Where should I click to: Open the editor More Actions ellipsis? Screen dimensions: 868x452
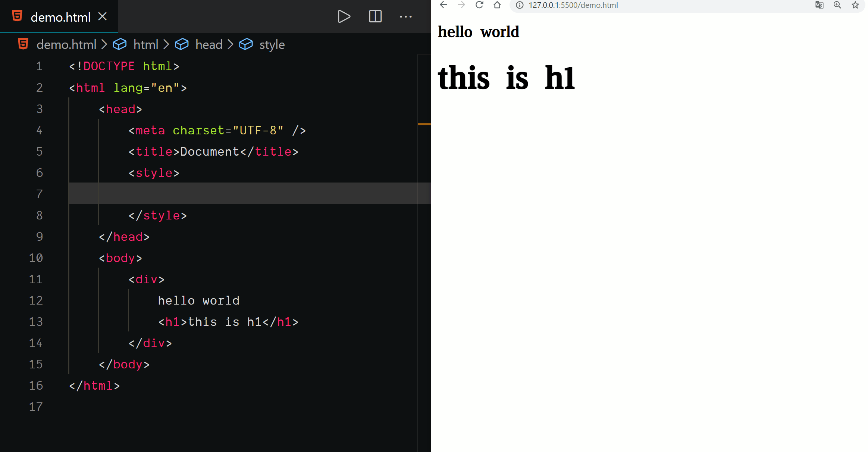point(405,16)
